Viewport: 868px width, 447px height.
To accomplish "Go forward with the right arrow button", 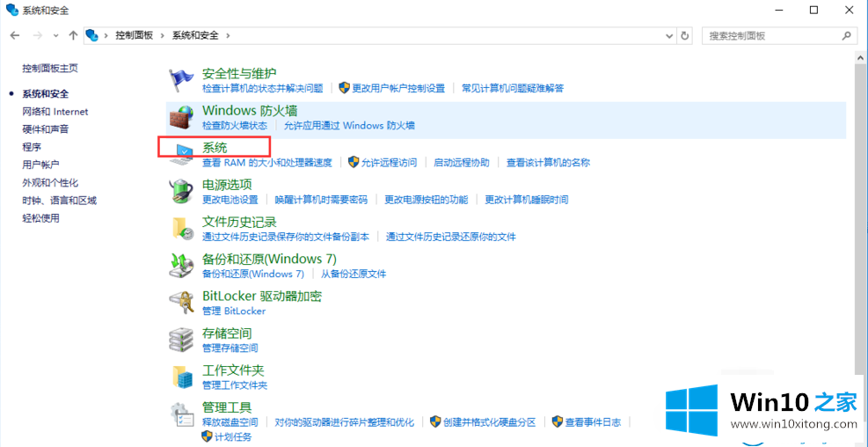I will tap(37, 35).
